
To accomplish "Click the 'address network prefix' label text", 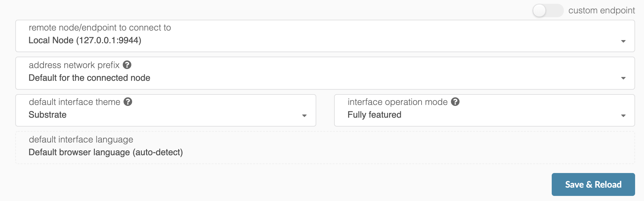I will tap(74, 65).
